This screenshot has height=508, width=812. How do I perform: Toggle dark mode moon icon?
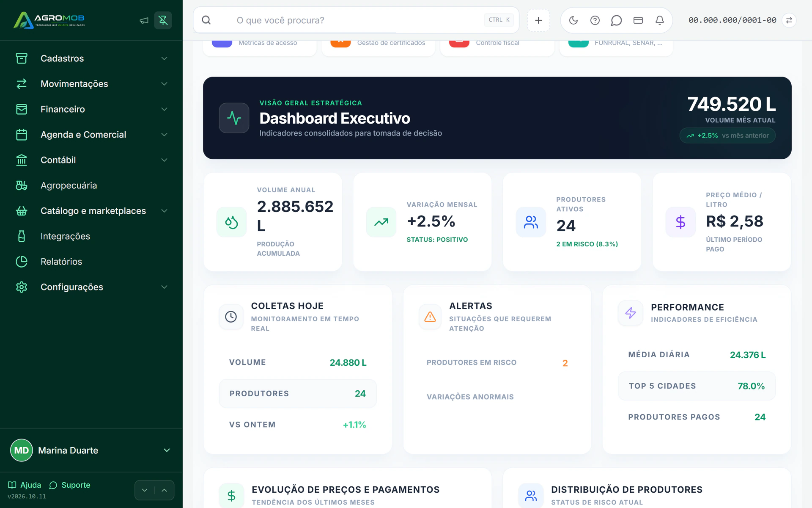point(573,20)
